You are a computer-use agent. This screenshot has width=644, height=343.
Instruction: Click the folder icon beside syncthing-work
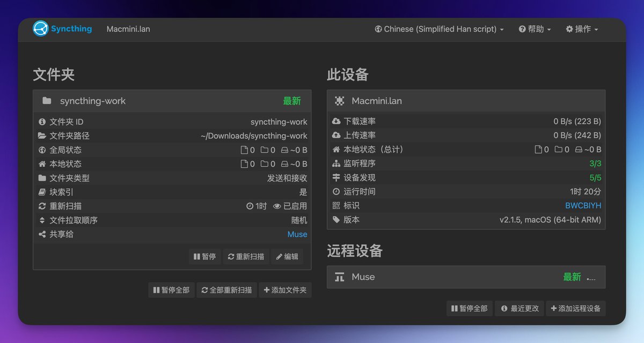[47, 101]
